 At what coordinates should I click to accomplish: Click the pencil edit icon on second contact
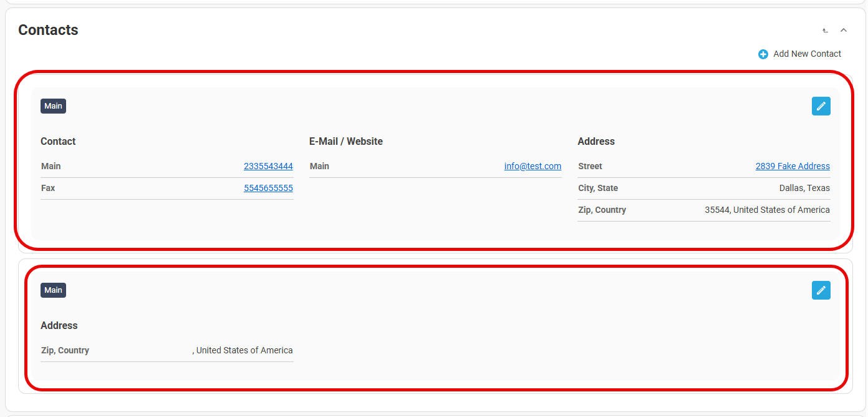(821, 290)
